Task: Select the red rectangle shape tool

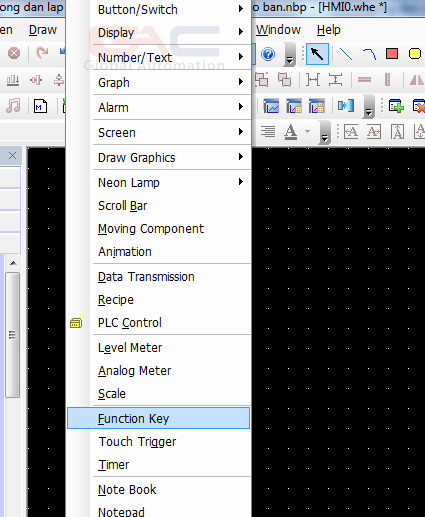Action: [392, 54]
